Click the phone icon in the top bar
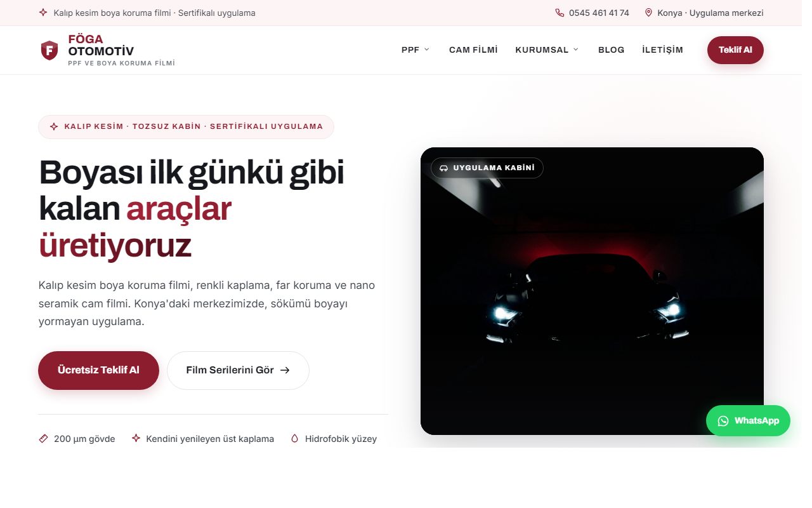Screen dimensions: 812x508 (x=560, y=13)
